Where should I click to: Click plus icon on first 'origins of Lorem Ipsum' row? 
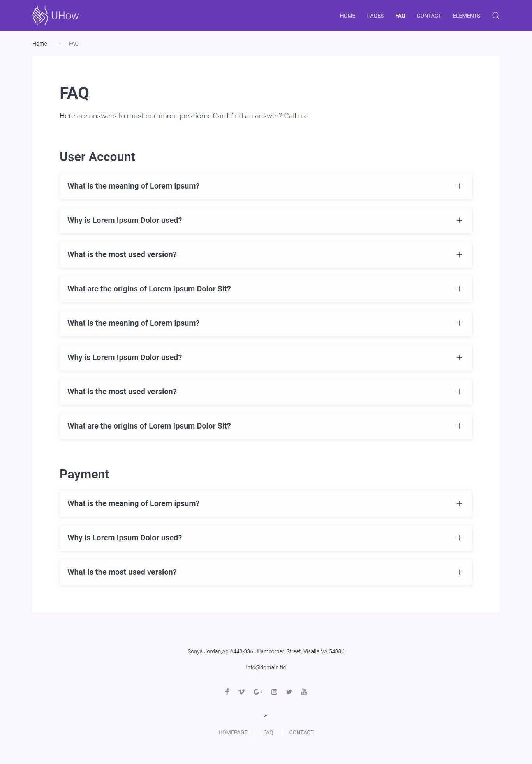click(x=459, y=289)
